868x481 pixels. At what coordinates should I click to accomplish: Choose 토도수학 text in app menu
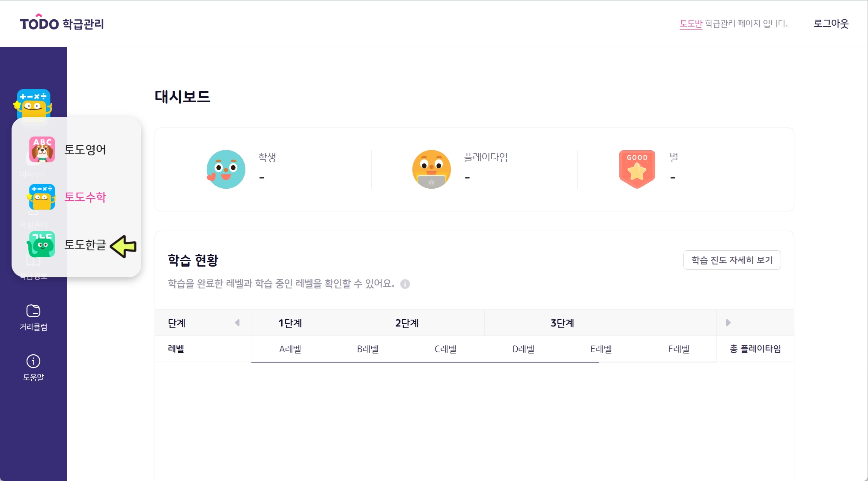[x=85, y=197]
